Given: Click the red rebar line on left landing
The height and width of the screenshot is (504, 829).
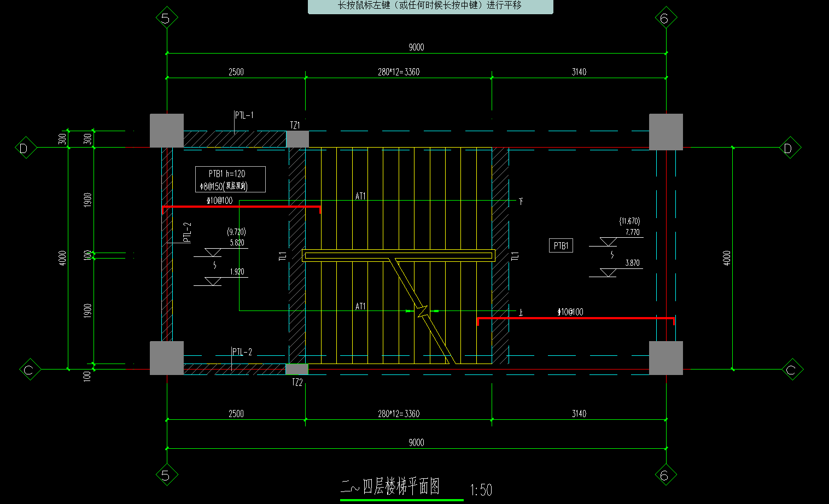Looking at the screenshot, I should click(241, 207).
